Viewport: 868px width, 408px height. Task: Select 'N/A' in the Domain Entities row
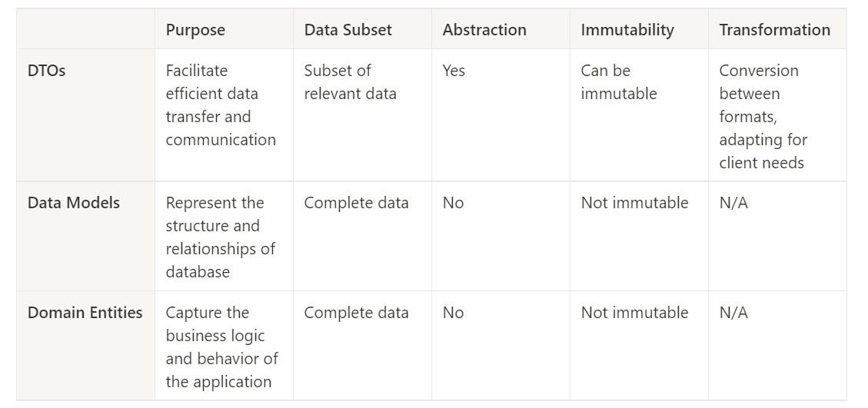click(733, 312)
